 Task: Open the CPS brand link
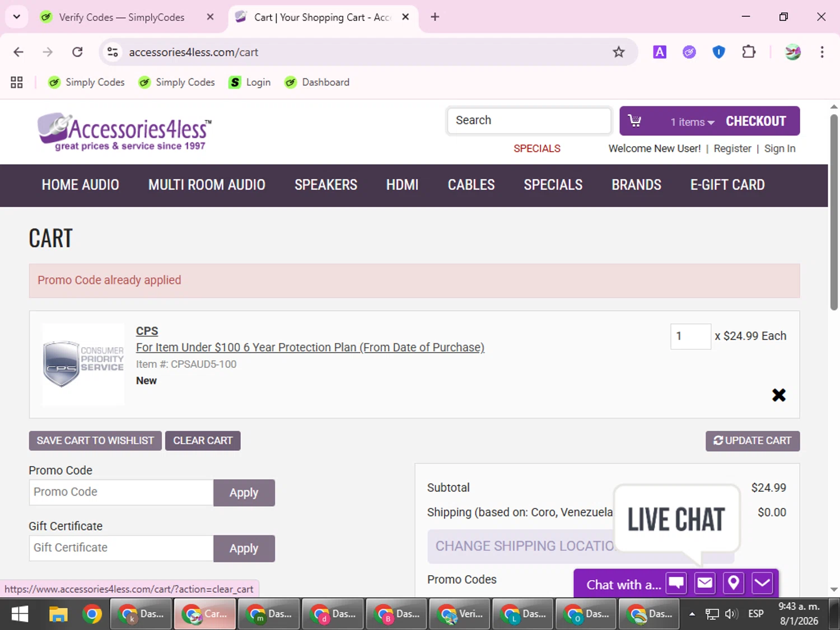pyautogui.click(x=147, y=331)
